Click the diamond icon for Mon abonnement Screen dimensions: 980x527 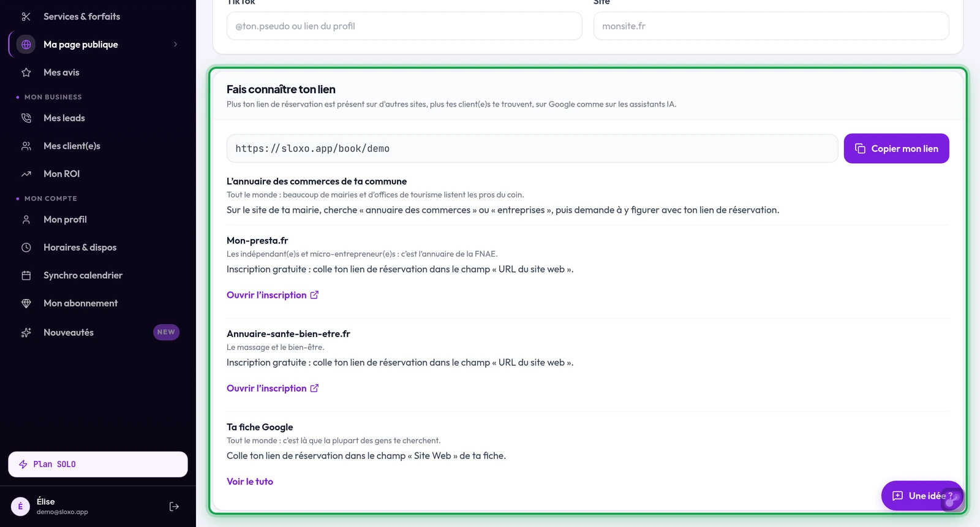(x=26, y=303)
